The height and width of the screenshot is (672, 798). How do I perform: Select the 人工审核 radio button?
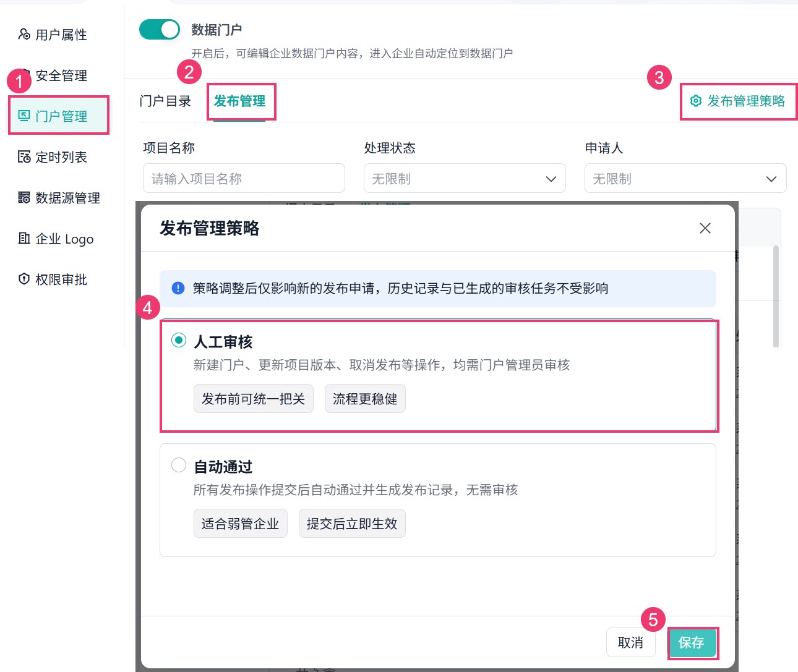click(179, 340)
